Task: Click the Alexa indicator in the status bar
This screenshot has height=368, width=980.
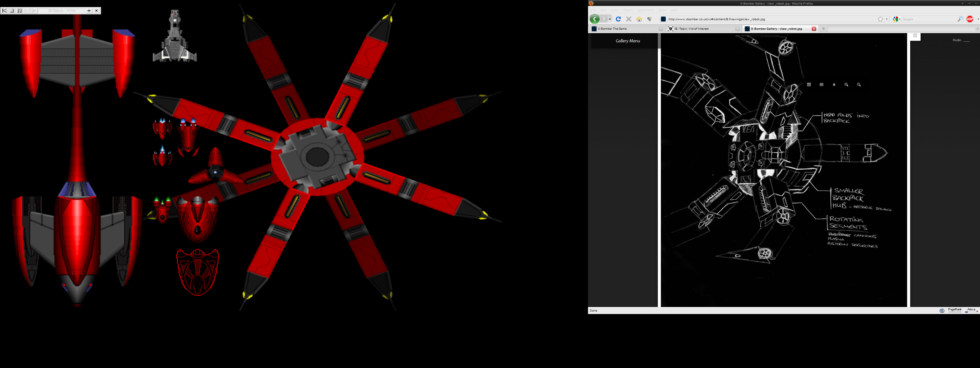Action: pos(971,310)
